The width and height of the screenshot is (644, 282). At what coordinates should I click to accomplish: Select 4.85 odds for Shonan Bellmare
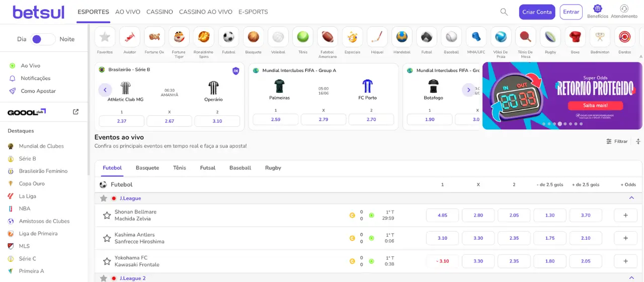tap(442, 216)
